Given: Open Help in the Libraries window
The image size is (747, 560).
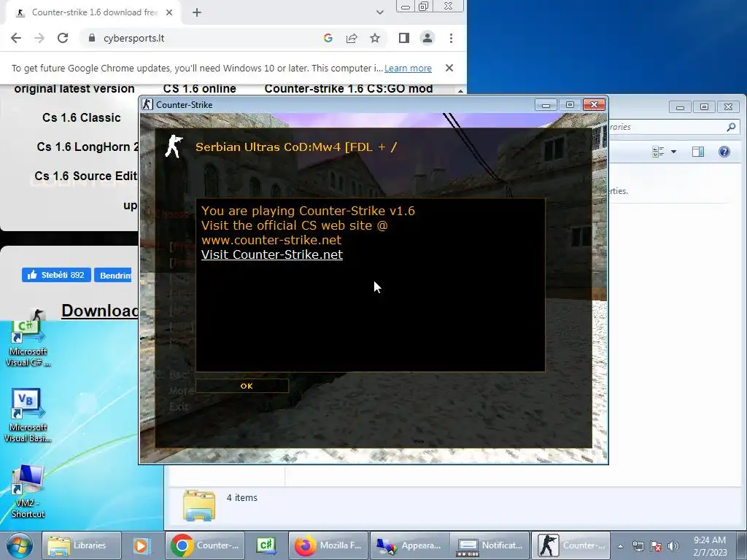Looking at the screenshot, I should pyautogui.click(x=724, y=152).
